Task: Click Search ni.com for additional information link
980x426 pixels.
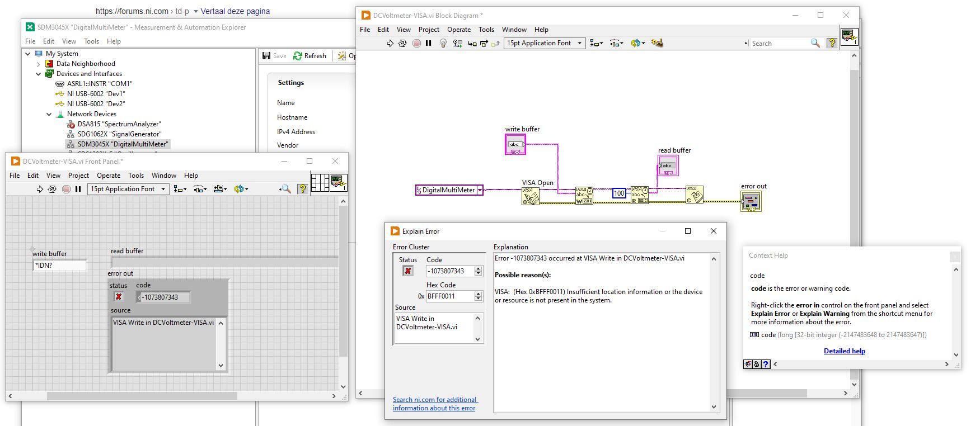Action: [435, 404]
